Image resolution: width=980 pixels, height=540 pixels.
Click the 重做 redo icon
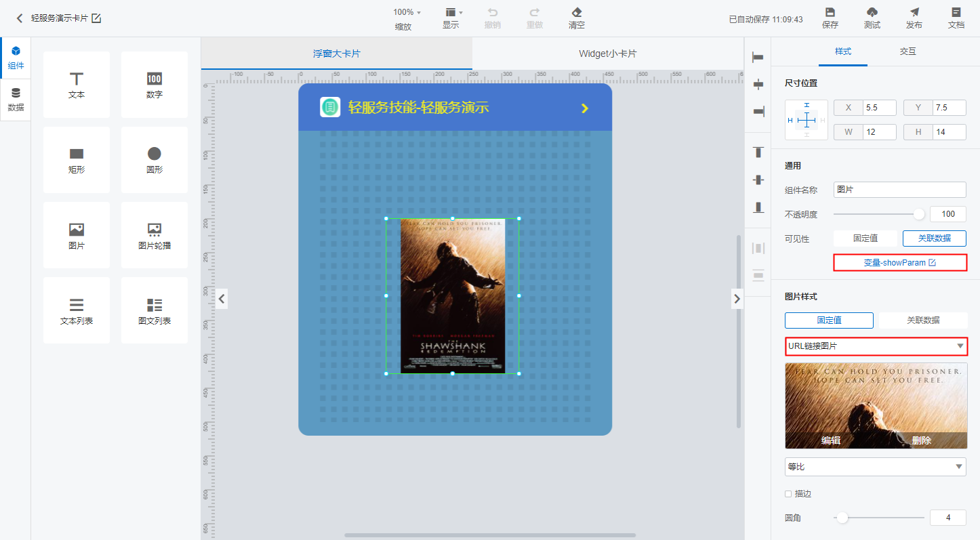[x=535, y=12]
